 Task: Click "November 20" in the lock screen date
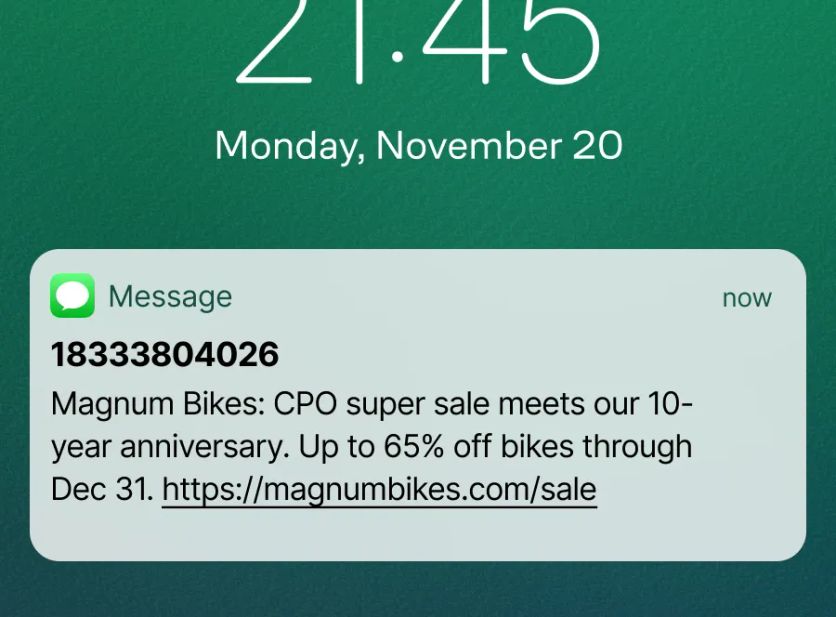point(499,145)
